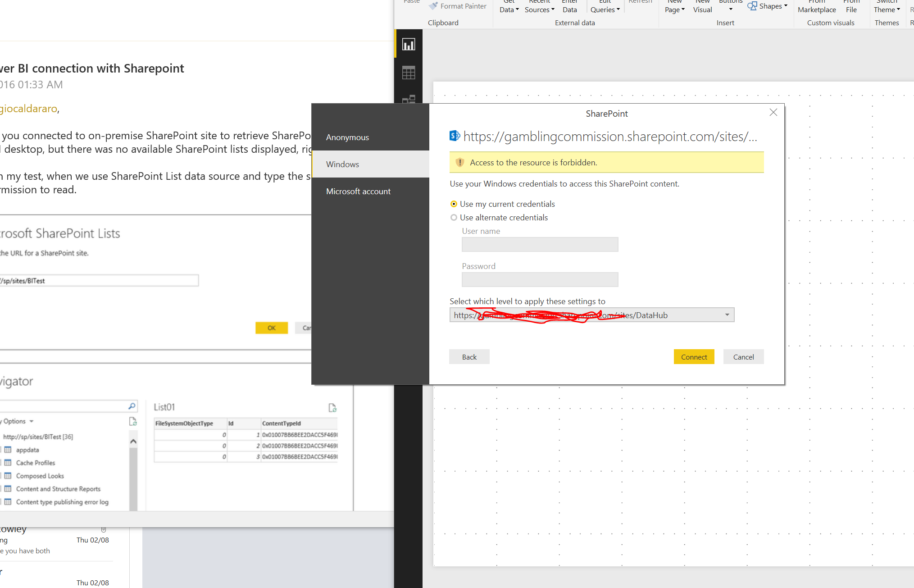The width and height of the screenshot is (914, 588).
Task: Click the Password input field
Action: tap(540, 280)
